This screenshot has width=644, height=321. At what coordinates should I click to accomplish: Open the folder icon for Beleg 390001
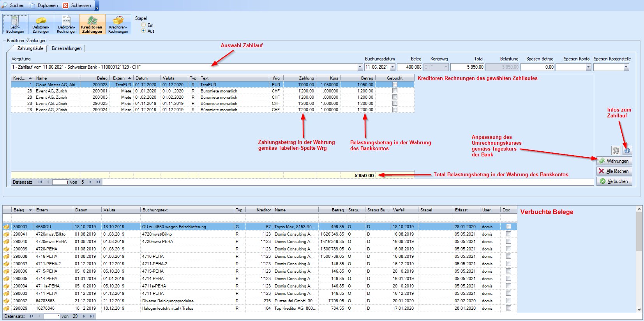coord(7,227)
